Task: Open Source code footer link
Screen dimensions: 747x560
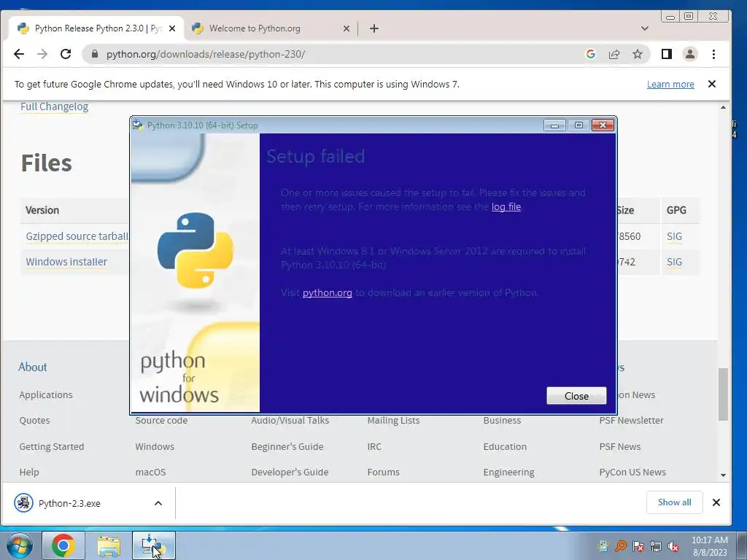Action: 161,421
